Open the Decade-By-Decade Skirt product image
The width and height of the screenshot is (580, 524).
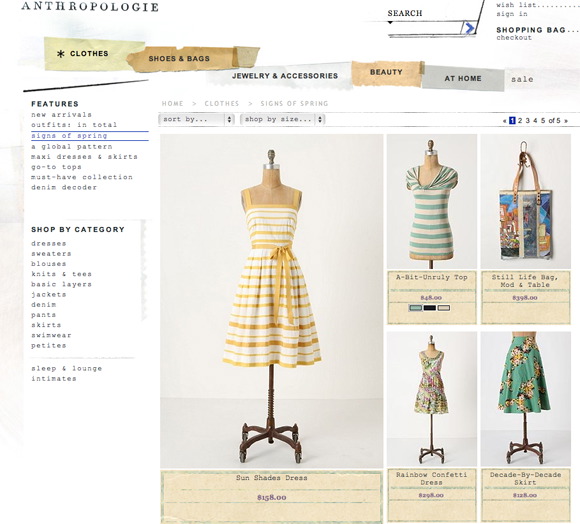click(x=526, y=399)
